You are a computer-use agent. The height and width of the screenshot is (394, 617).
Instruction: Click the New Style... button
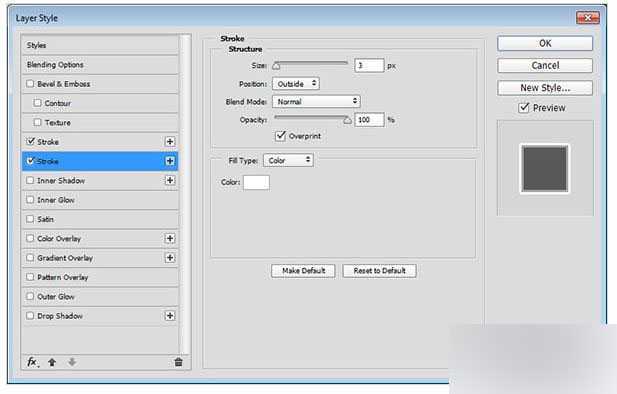[545, 88]
